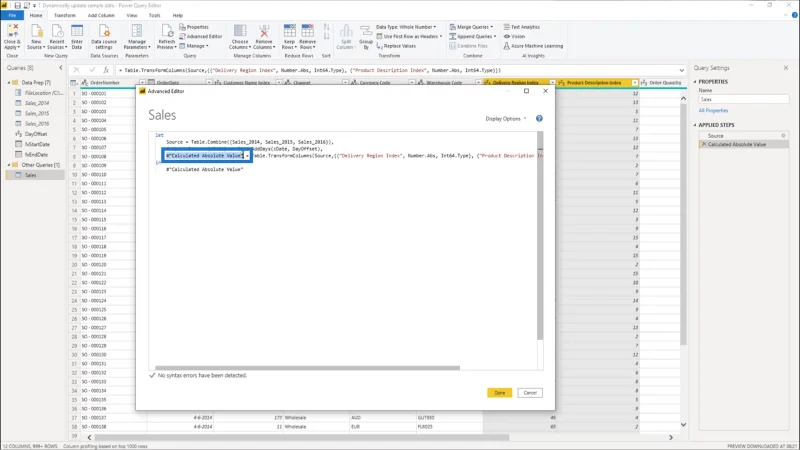Open Source step settings gear
The height and width of the screenshot is (450, 800).
pyautogui.click(x=783, y=136)
